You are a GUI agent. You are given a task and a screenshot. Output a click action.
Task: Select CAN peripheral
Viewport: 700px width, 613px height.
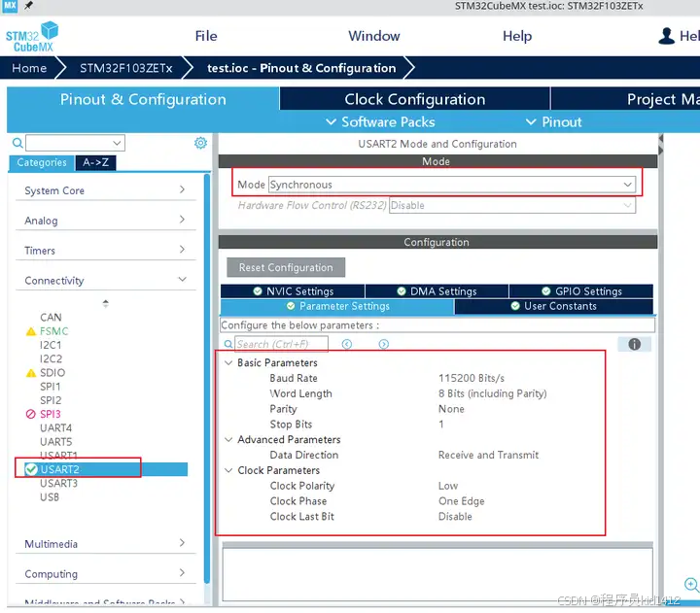[51, 318]
